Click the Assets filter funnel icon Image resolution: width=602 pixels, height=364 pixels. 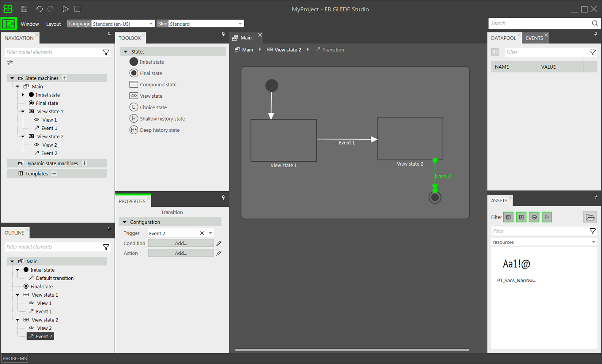pos(593,231)
